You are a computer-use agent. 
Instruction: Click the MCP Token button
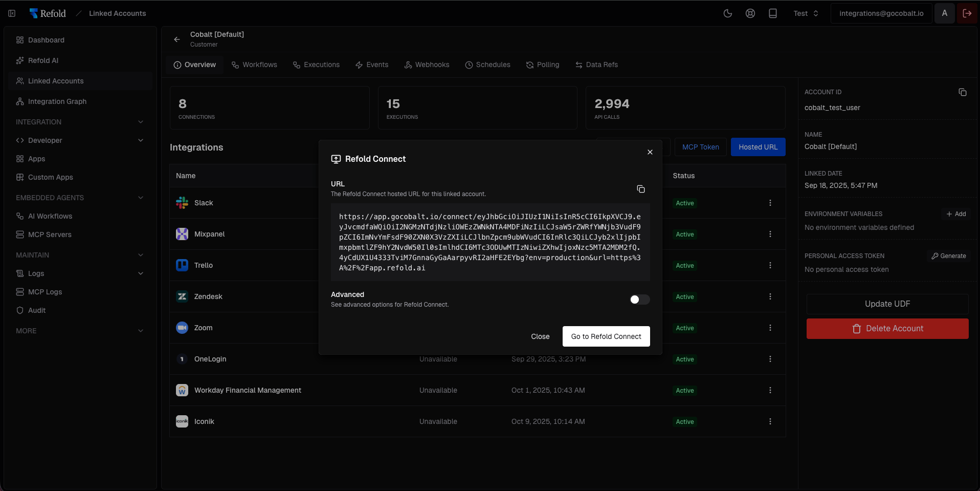click(x=700, y=147)
